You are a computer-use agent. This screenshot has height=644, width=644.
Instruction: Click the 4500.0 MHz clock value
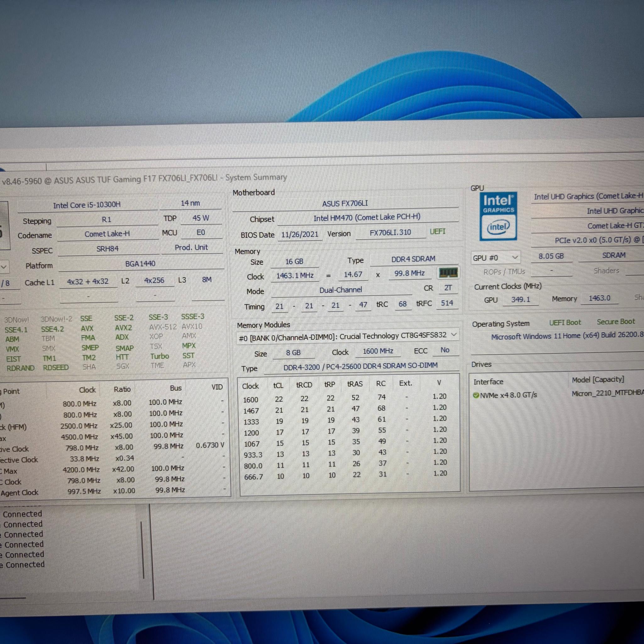(79, 437)
